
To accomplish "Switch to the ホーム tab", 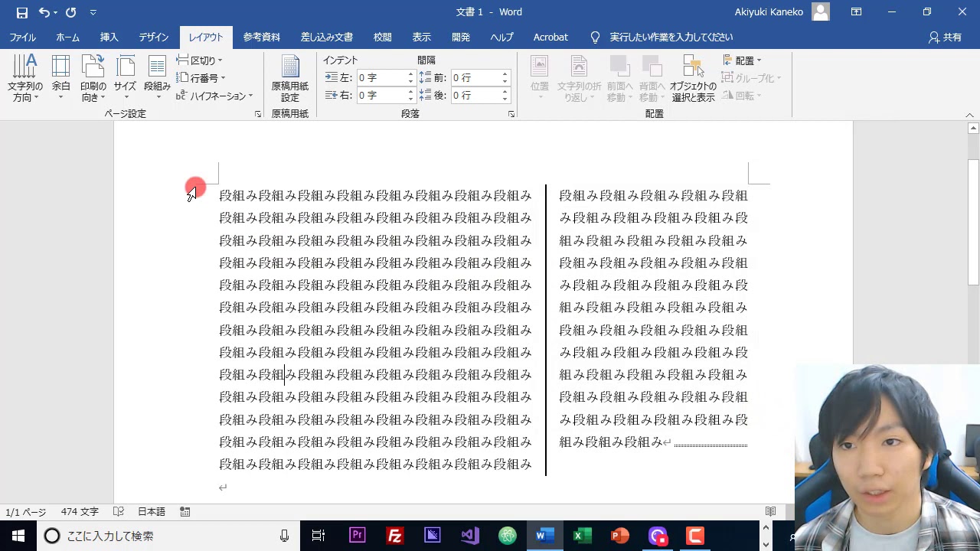I will pos(67,37).
